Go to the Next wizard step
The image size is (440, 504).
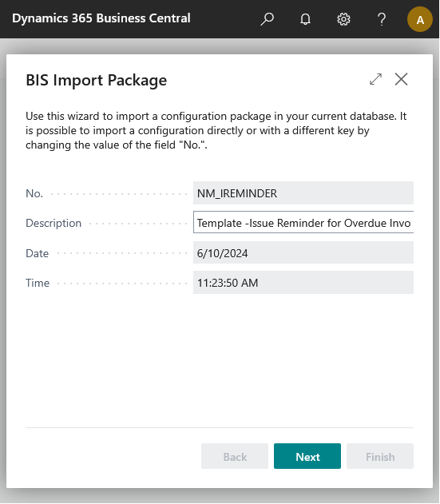[307, 456]
